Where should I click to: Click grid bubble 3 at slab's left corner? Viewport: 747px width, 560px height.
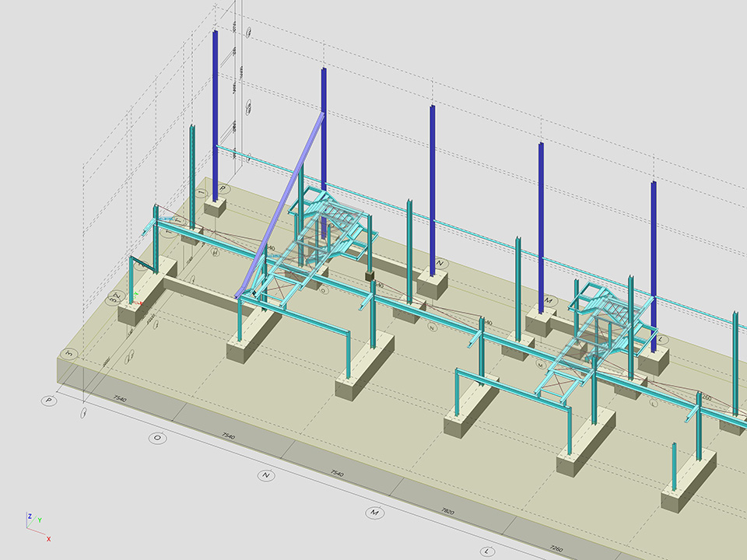(70, 354)
